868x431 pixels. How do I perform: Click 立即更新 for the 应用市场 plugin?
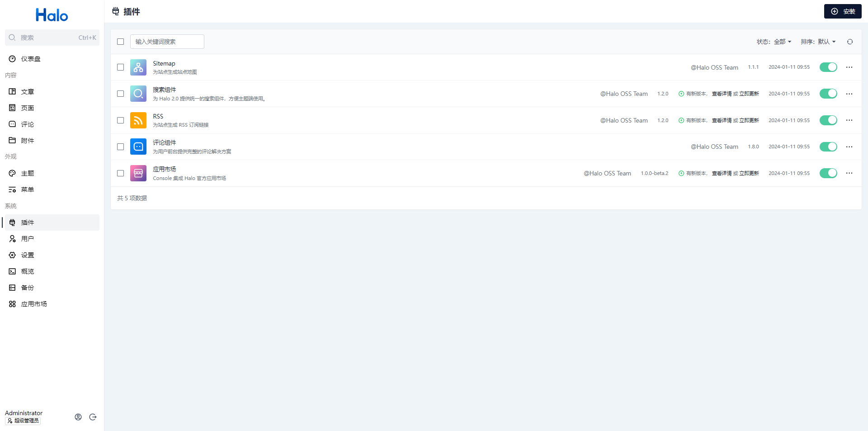(x=749, y=173)
